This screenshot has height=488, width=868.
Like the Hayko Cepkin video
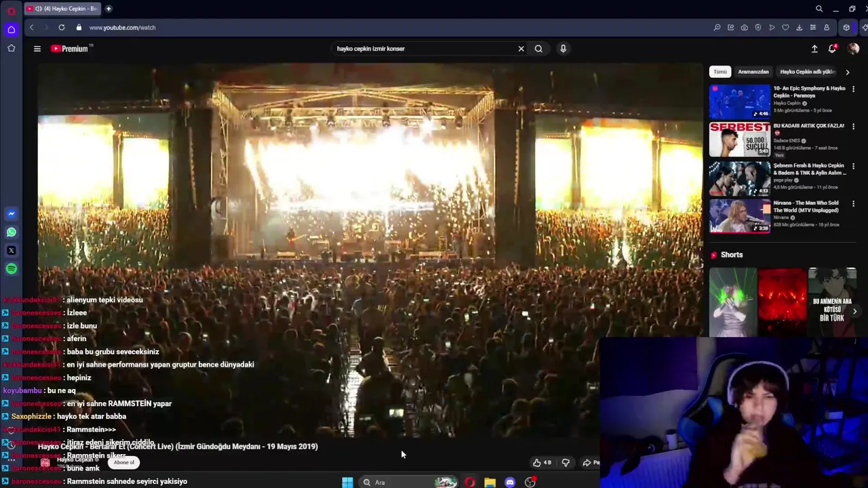tap(542, 463)
